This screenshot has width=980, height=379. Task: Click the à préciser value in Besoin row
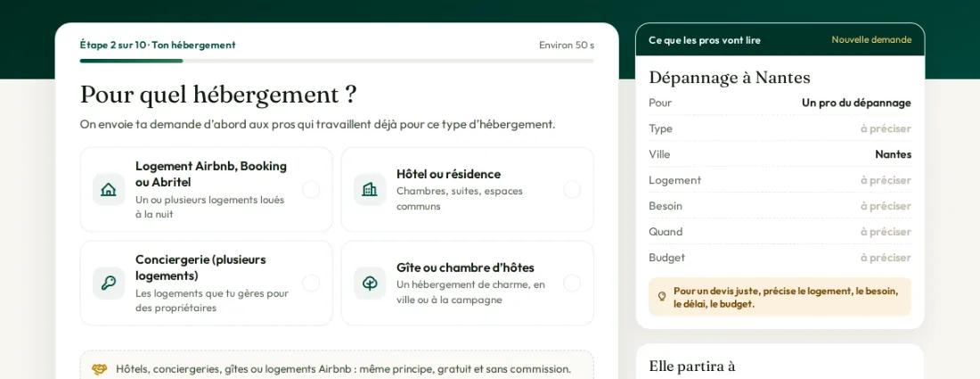pos(886,206)
